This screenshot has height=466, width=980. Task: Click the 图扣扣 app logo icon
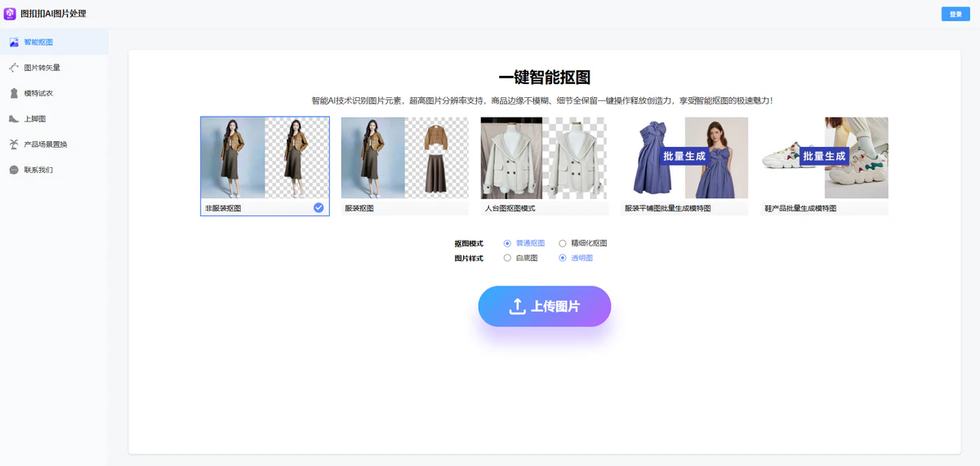10,14
